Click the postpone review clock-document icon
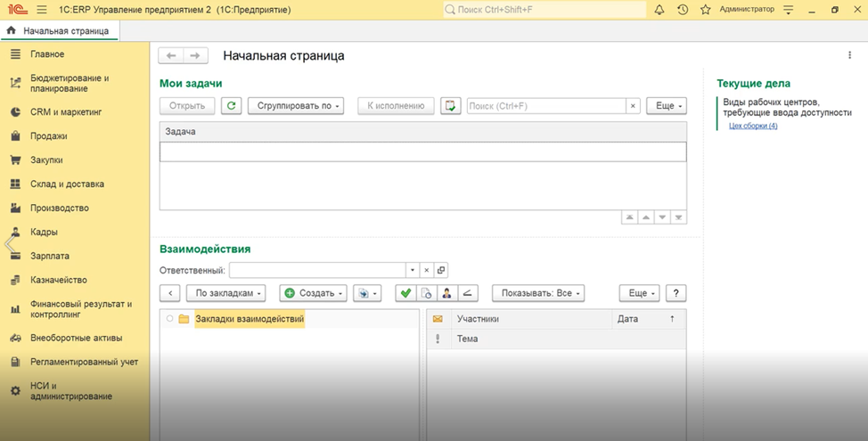The width and height of the screenshot is (868, 441). pos(426,293)
